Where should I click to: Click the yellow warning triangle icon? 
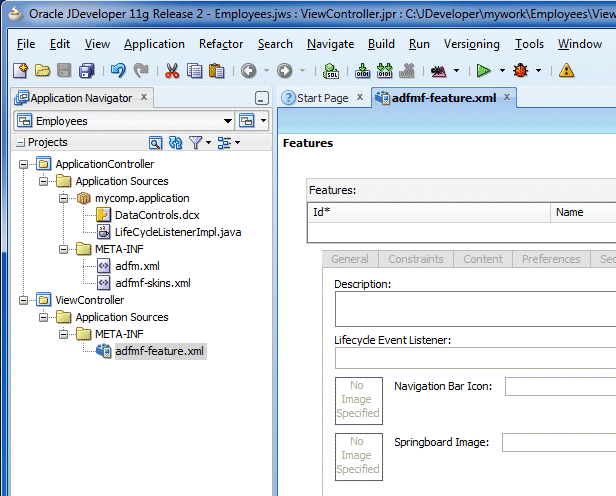[566, 71]
